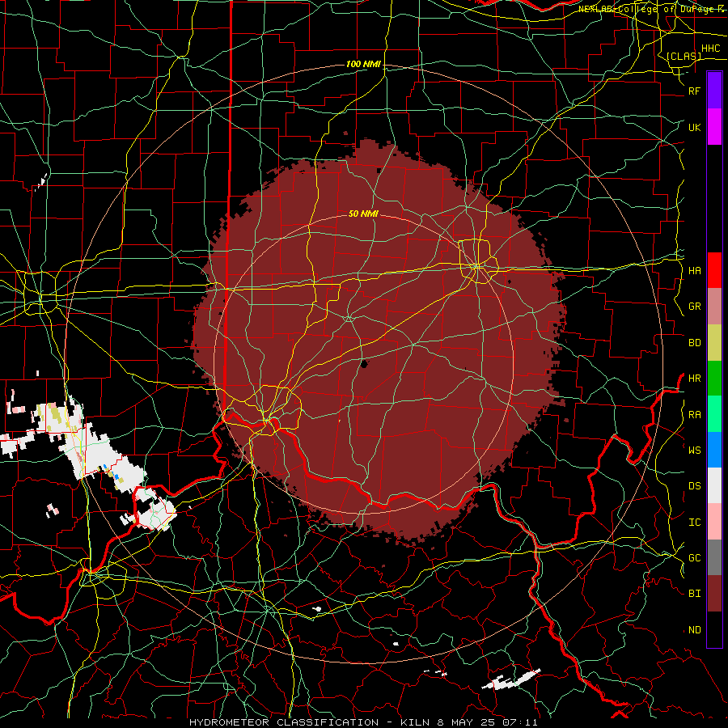Click the purple RF color swatch
The image size is (728, 728).
[x=714, y=91]
